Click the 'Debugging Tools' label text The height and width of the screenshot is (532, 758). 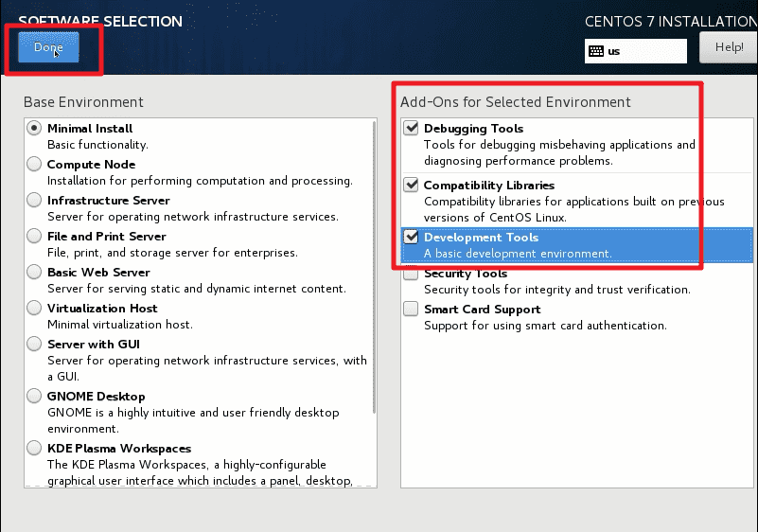tap(474, 129)
